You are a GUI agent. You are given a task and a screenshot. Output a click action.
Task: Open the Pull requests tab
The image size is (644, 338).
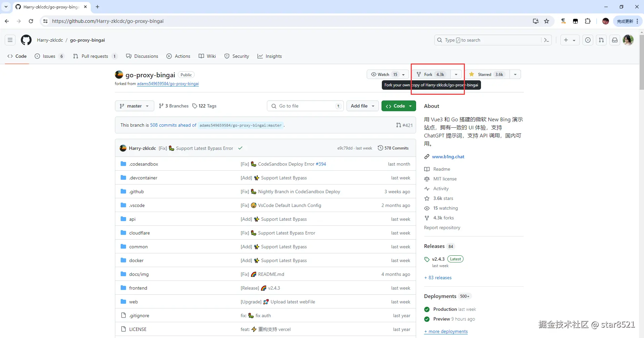[x=95, y=56]
